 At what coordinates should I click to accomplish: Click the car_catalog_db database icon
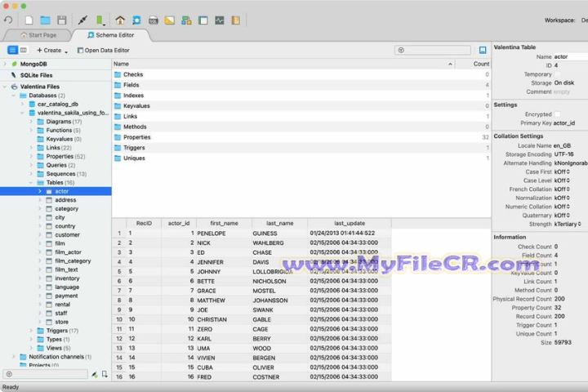(x=32, y=104)
